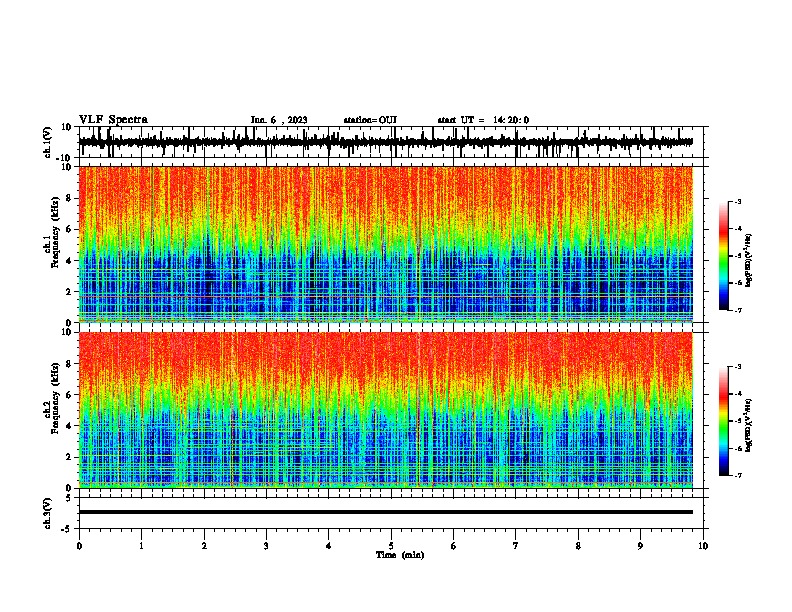Click the "station=OUJ" header label
This screenshot has width=792, height=612.
pyautogui.click(x=370, y=120)
